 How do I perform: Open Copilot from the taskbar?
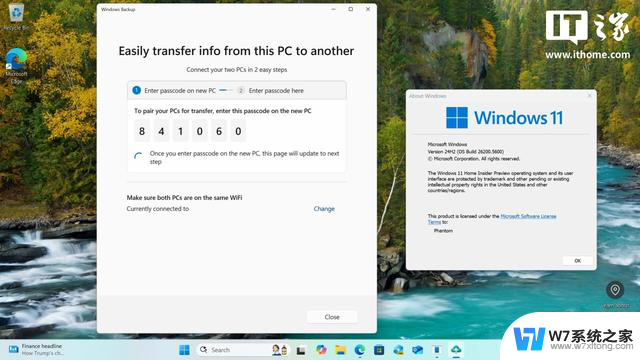coord(321,350)
